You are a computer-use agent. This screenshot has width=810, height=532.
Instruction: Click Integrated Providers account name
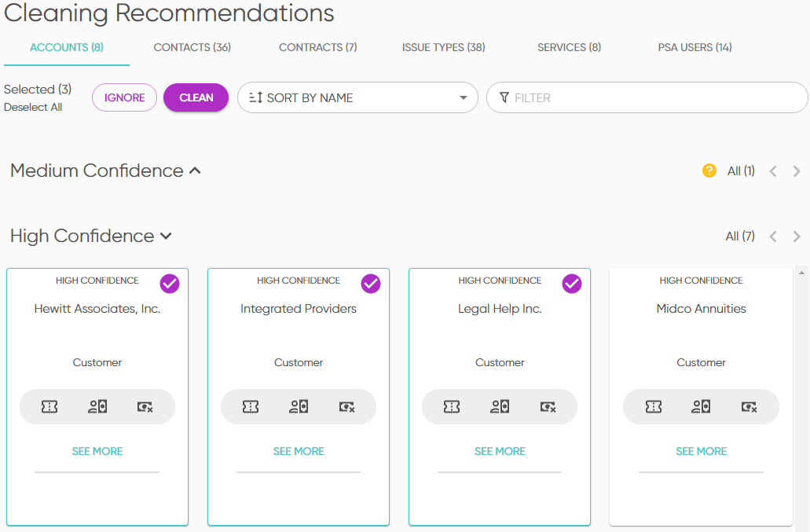pos(299,308)
